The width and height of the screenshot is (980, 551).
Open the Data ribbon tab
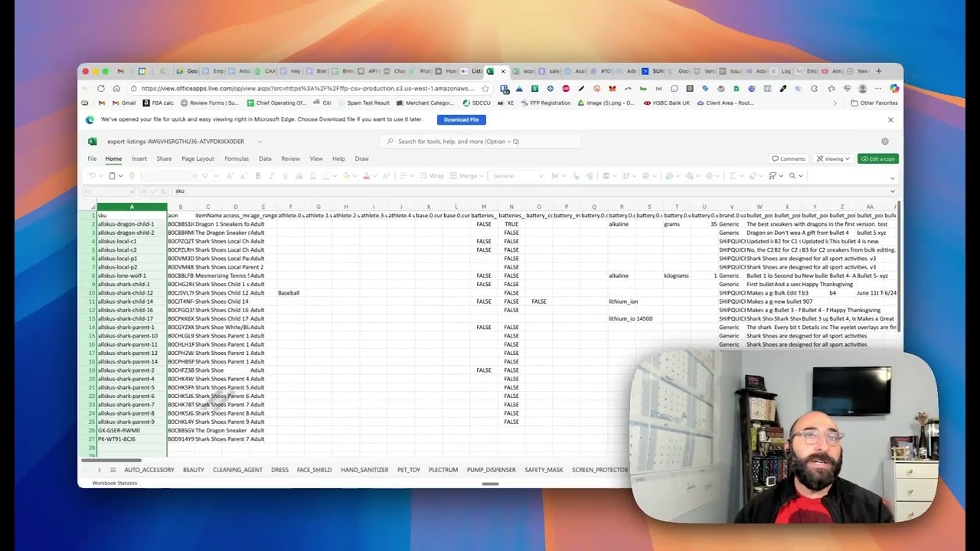pos(265,159)
